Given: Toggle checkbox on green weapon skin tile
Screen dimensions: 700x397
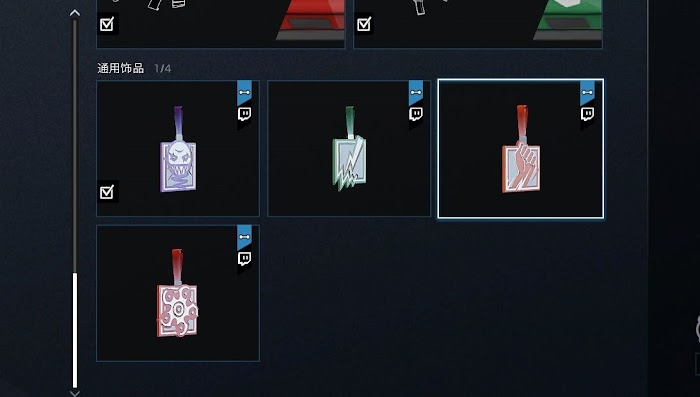Looking at the screenshot, I should click(364, 24).
